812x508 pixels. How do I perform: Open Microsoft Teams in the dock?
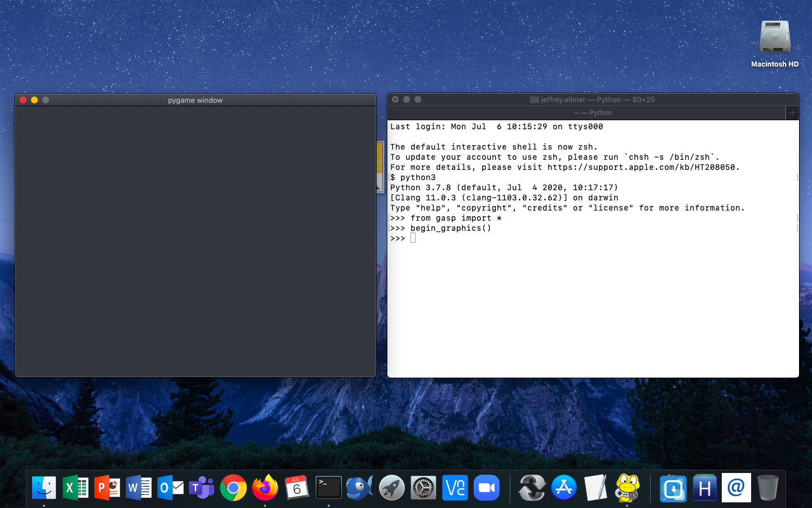tap(202, 488)
